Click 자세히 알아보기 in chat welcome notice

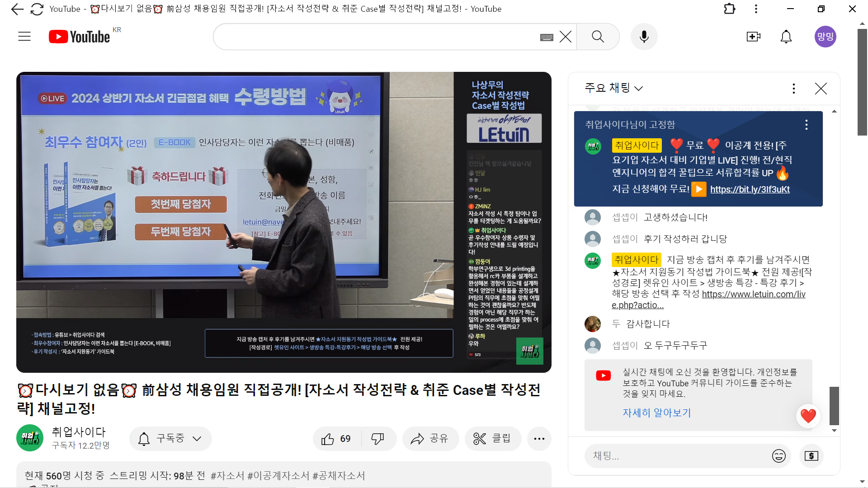656,413
